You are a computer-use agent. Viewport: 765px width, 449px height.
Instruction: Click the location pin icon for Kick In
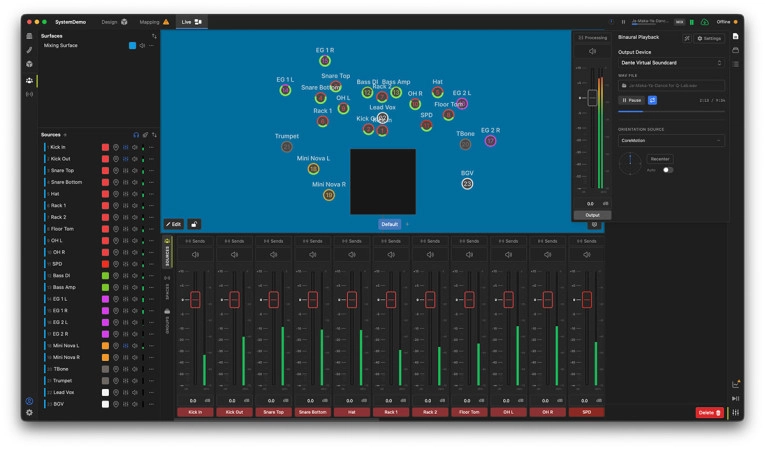116,147
